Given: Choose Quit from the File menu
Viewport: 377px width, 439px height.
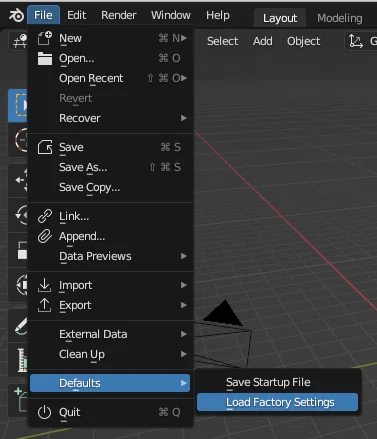Looking at the screenshot, I should click(110, 412).
